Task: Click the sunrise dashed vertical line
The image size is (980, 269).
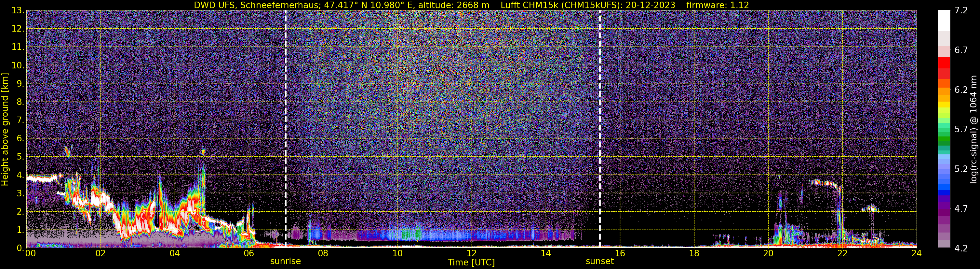Action: 286,129
